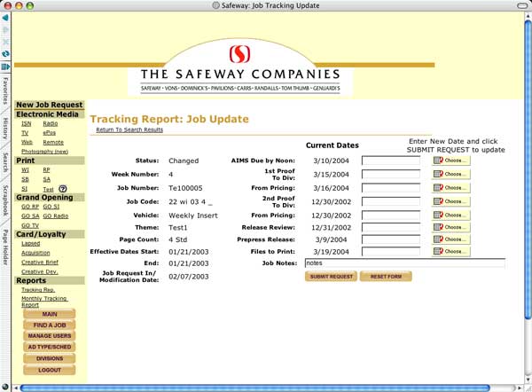Open the GO TV link
This screenshot has height=392, width=532.
[30, 225]
